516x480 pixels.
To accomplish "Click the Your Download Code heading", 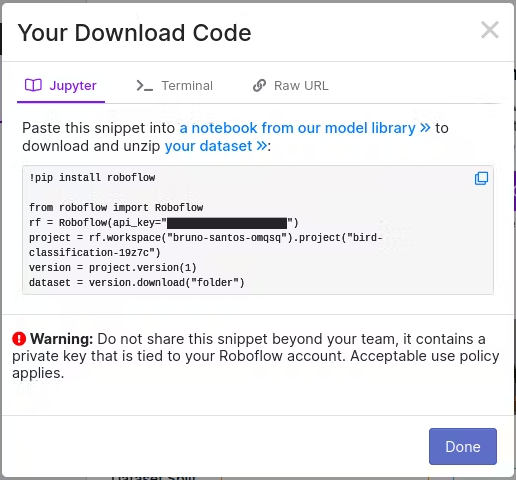I will [x=134, y=33].
